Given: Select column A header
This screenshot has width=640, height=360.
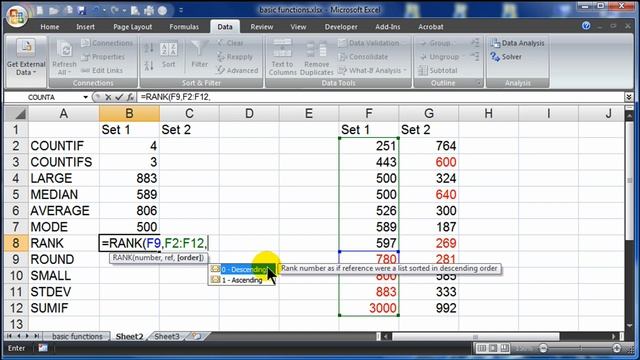Looking at the screenshot, I should [64, 113].
